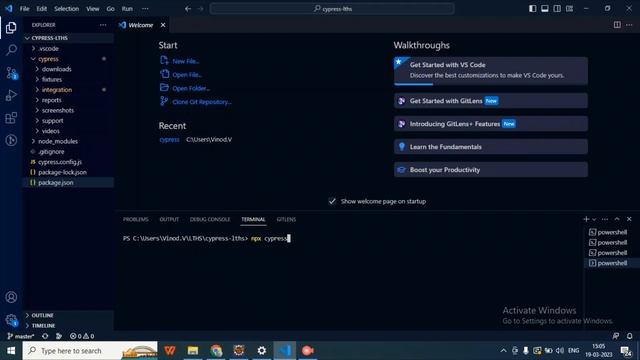The image size is (640, 360).
Task: Open the notifications bell in status bar
Action: pos(629,336)
